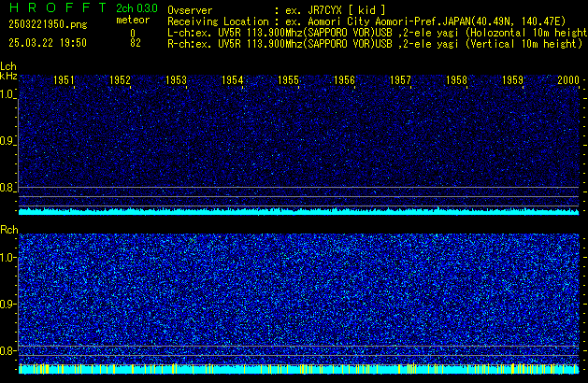Click the 1952 time marker

pyautogui.click(x=120, y=79)
